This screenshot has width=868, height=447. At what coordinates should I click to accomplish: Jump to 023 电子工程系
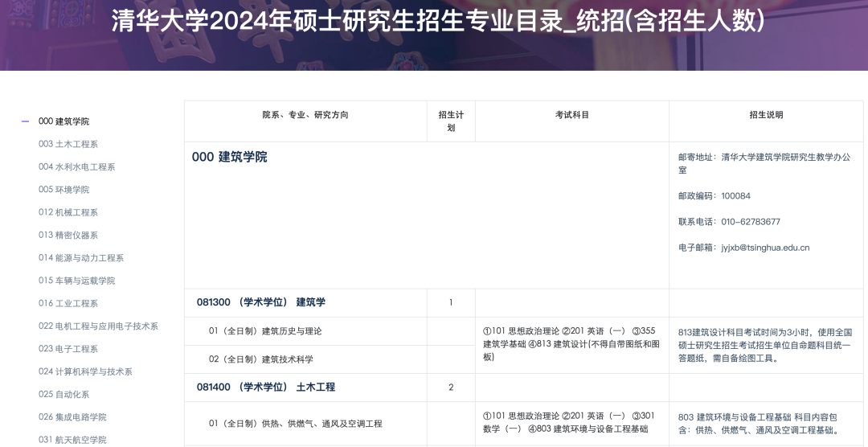click(x=68, y=348)
